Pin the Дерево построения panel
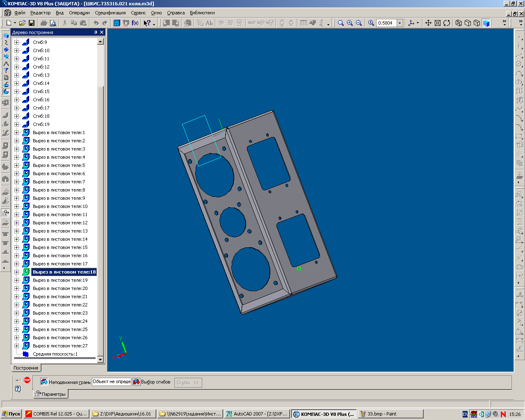 (x=96, y=32)
